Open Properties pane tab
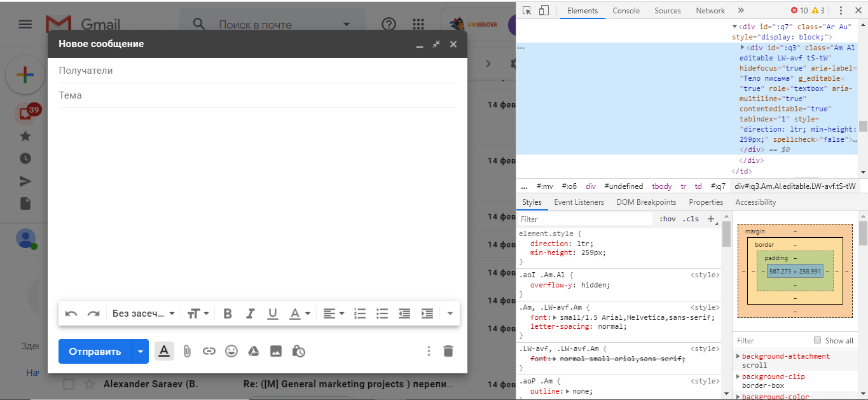868x400 pixels. (x=706, y=202)
